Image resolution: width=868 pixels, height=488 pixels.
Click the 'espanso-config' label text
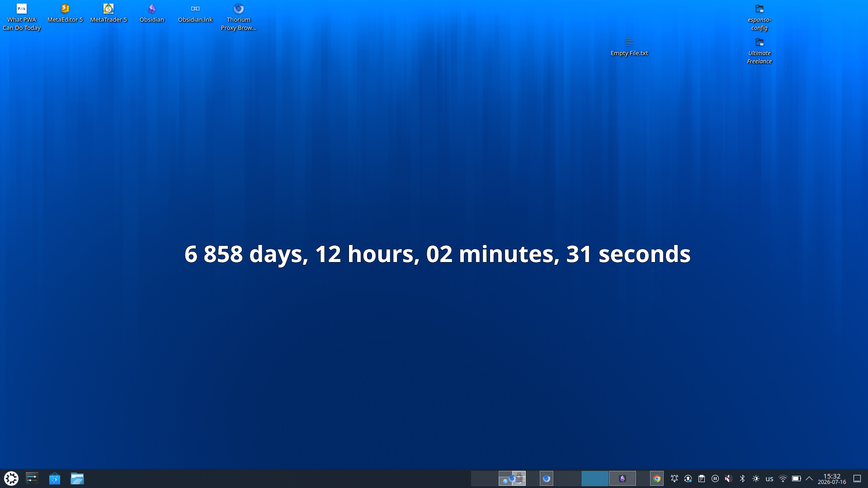coord(759,24)
